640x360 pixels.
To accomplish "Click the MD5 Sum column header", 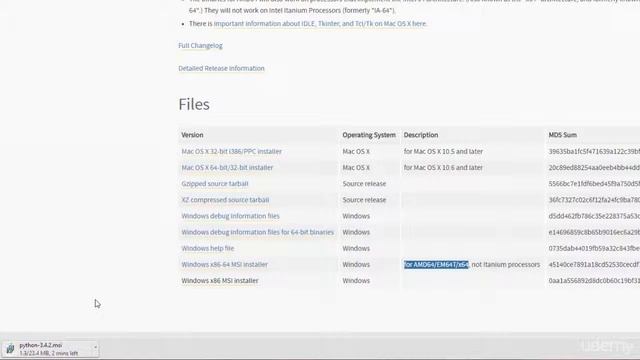I will [562, 135].
